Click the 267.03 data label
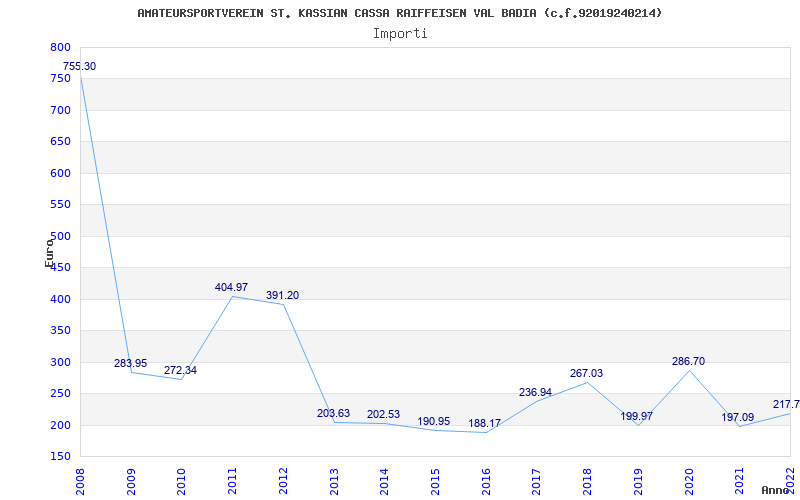Screen dimensions: 800x500 tap(586, 373)
